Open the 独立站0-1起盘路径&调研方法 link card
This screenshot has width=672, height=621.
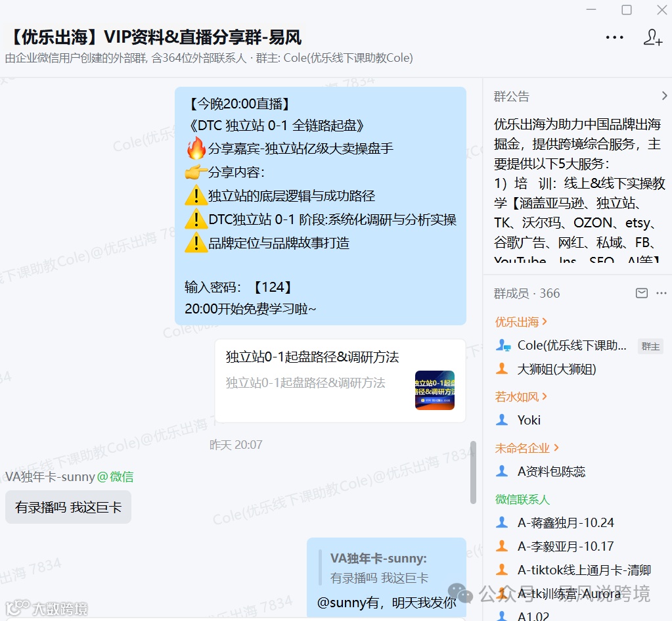340,380
